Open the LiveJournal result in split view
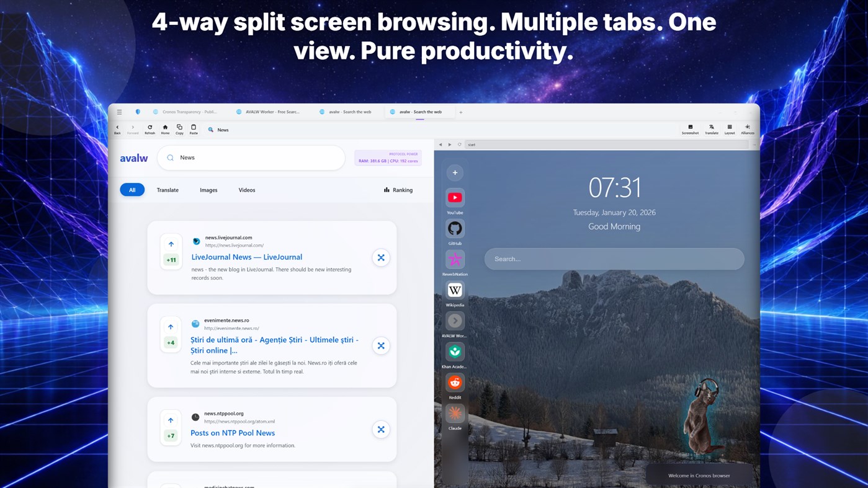 [x=380, y=257]
